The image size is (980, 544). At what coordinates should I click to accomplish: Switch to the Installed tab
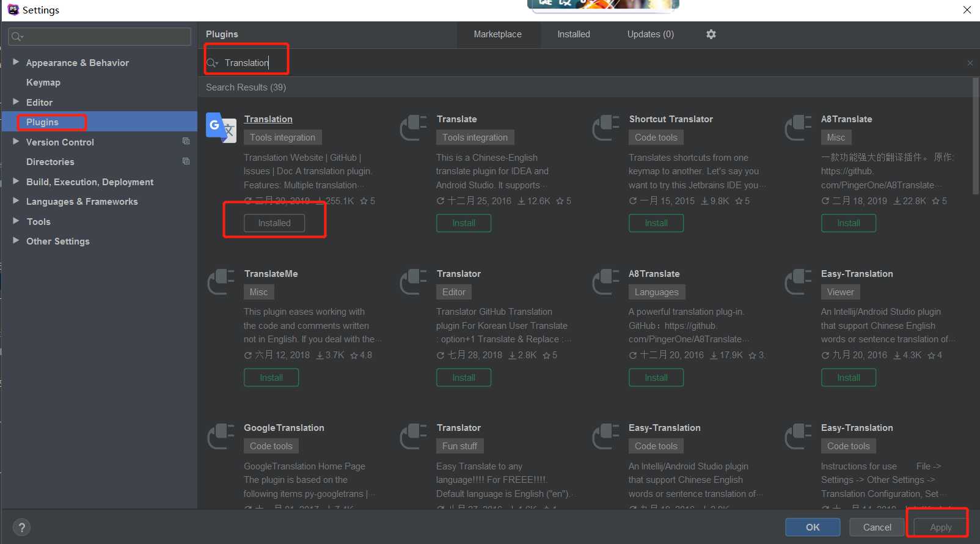(x=574, y=34)
